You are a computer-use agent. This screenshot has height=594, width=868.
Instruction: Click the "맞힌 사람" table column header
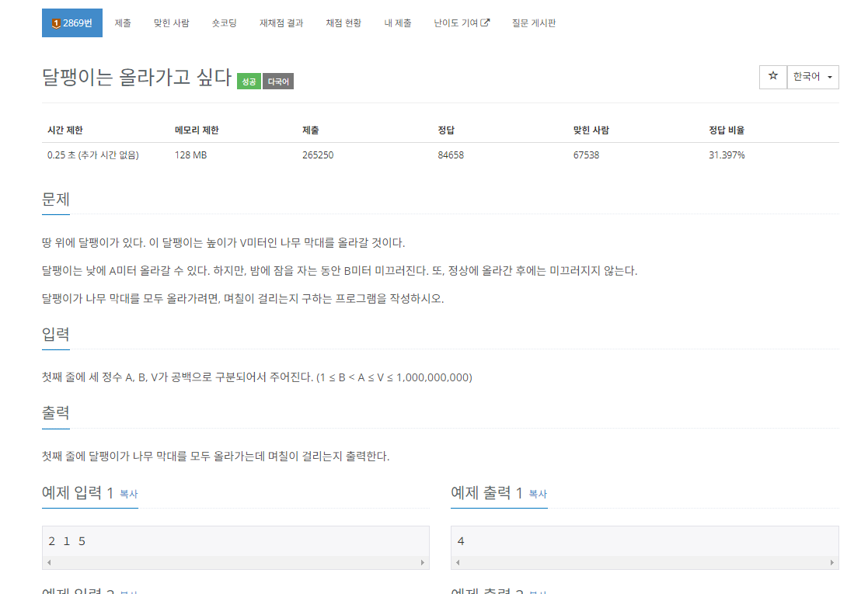(591, 130)
